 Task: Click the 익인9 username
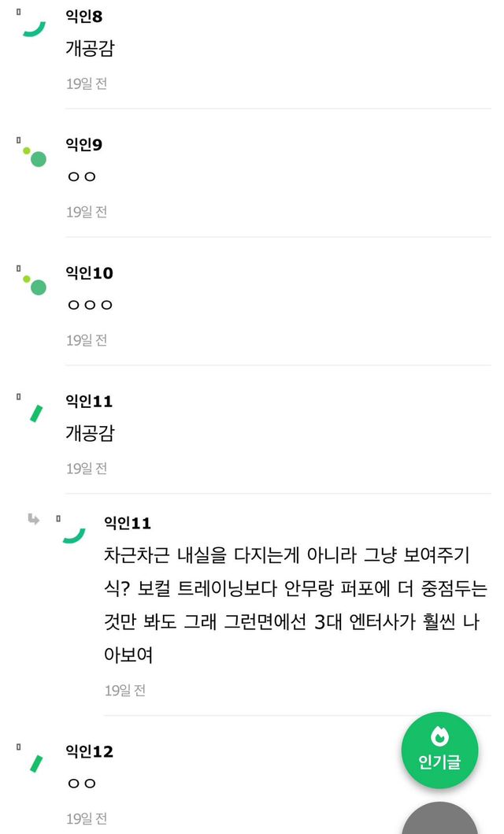(83, 145)
